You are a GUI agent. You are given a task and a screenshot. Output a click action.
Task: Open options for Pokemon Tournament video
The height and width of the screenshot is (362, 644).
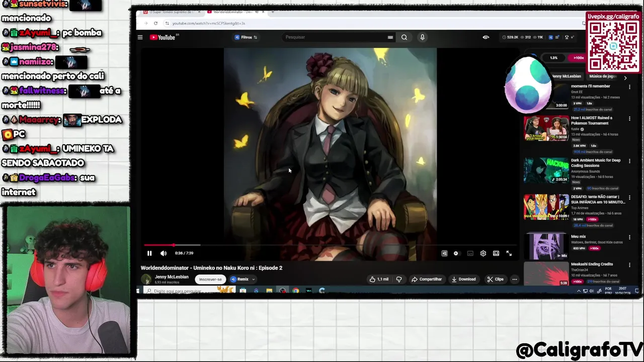629,119
